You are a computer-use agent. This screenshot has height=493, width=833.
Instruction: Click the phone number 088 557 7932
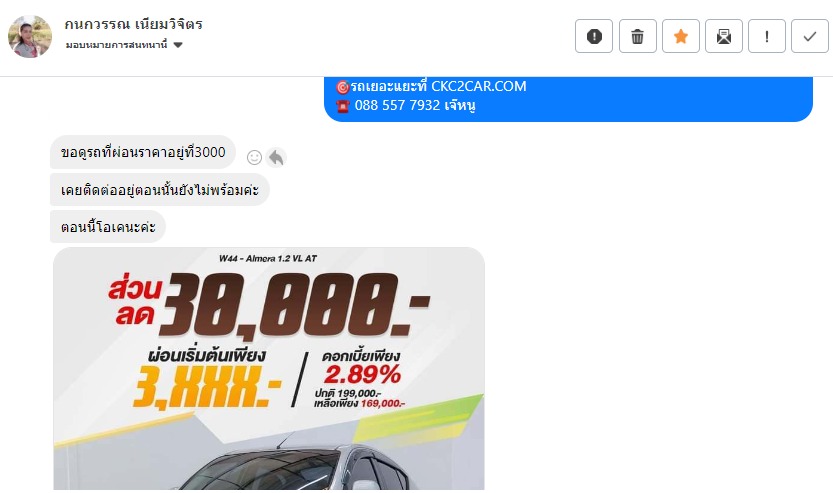(x=397, y=105)
